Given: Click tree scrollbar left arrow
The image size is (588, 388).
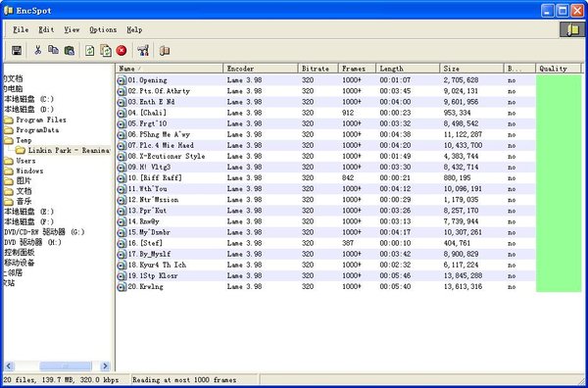Looking at the screenshot, I should (x=9, y=365).
